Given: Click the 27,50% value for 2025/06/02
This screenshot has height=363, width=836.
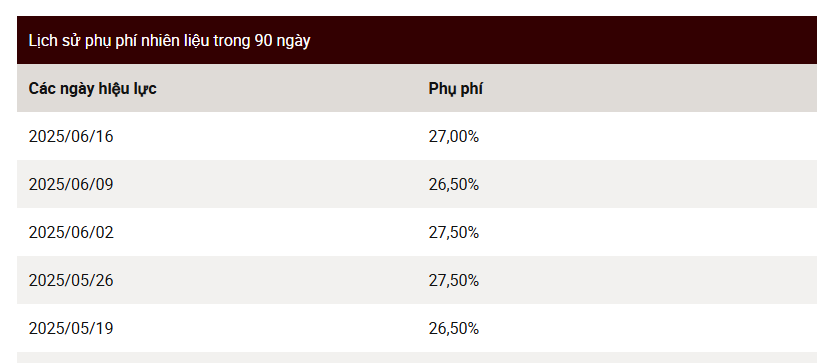Looking at the screenshot, I should [x=454, y=232].
